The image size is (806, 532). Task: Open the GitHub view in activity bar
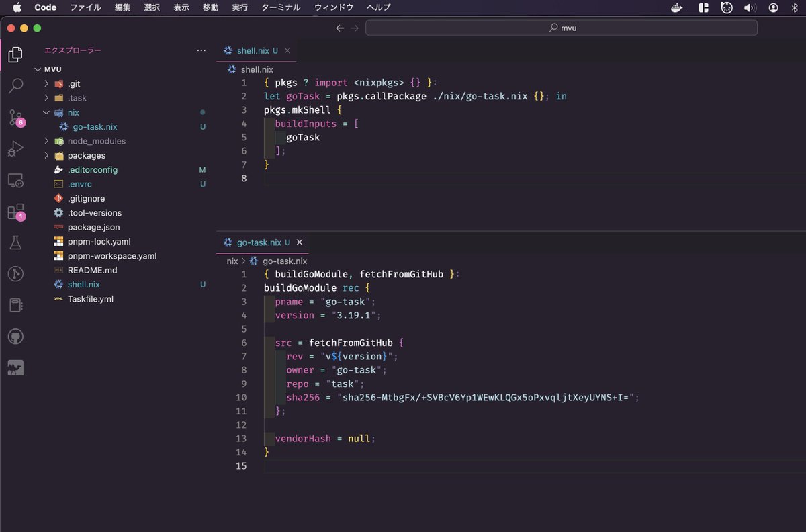point(15,337)
